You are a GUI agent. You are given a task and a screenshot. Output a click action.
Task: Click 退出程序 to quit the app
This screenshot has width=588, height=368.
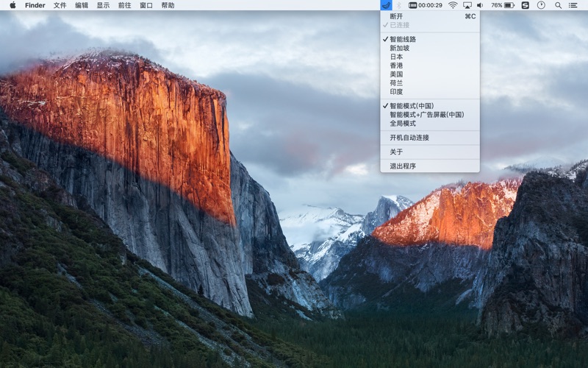(x=403, y=166)
